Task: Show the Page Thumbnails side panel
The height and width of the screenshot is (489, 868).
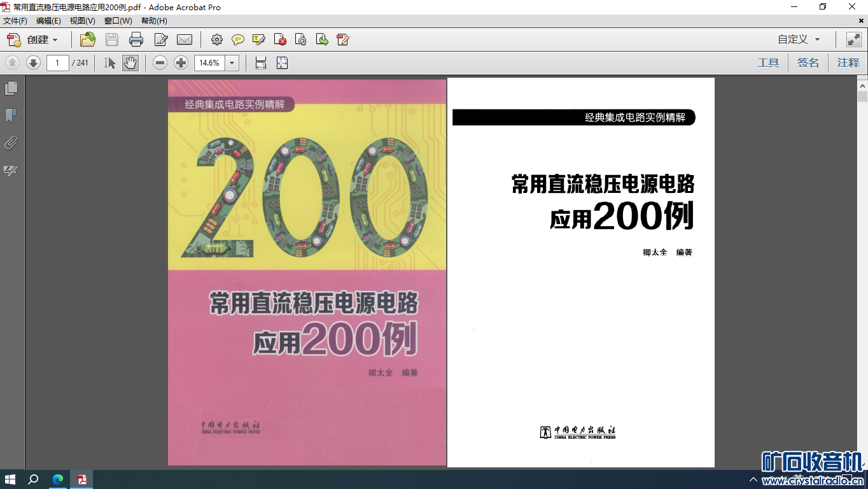Action: point(11,88)
